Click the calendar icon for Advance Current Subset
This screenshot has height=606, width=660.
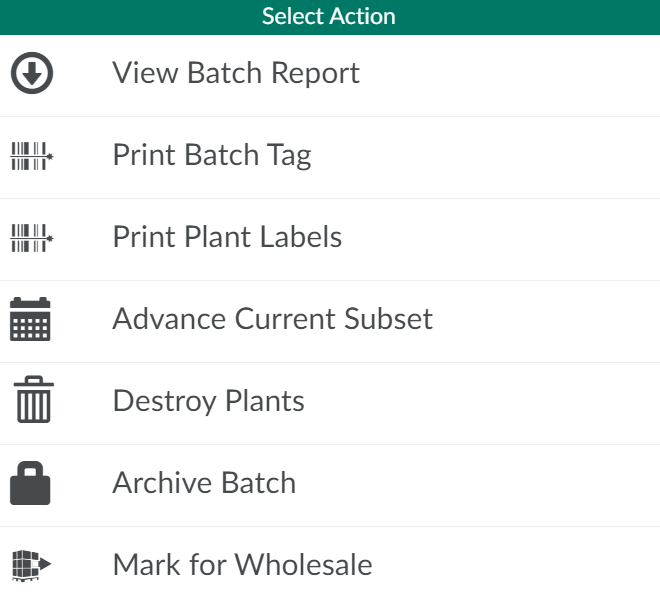(x=31, y=320)
